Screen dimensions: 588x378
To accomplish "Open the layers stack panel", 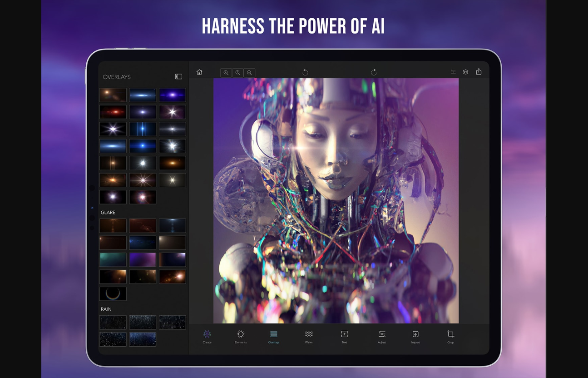I will point(465,72).
